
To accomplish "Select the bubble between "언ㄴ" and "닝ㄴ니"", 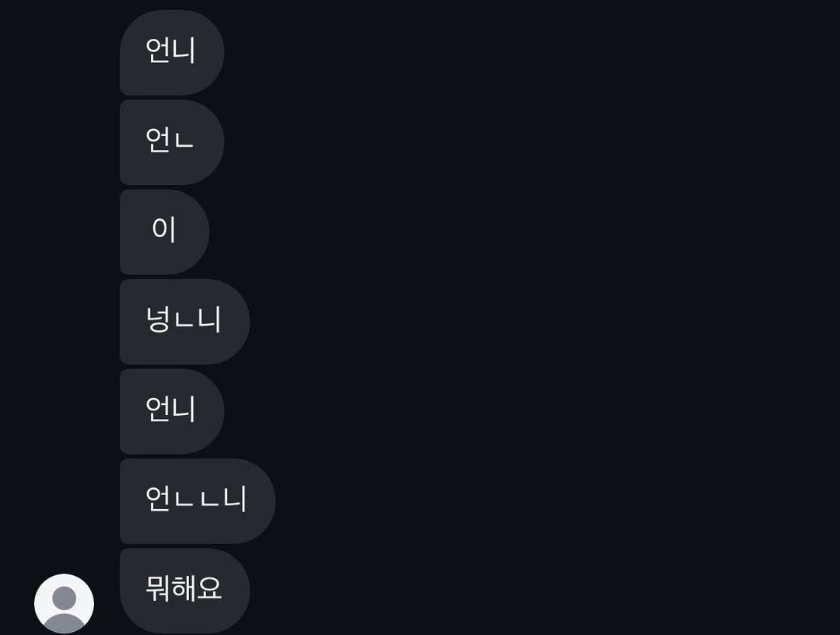I will coord(164,232).
